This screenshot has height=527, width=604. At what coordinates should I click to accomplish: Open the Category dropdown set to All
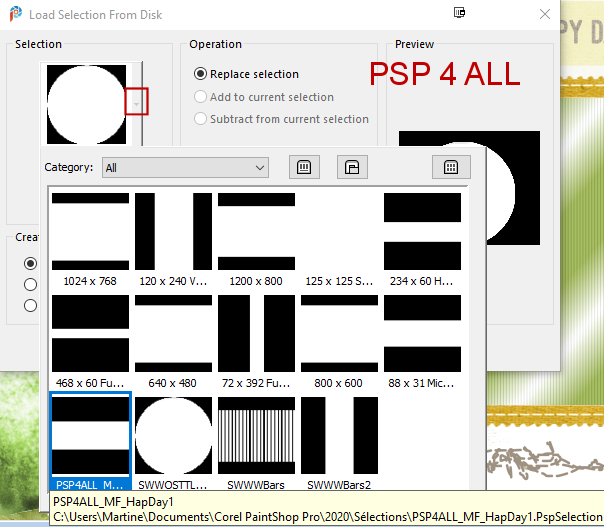[x=185, y=167]
